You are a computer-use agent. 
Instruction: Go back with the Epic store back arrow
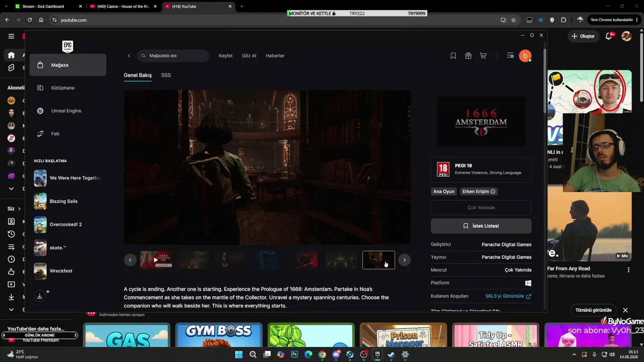coord(129,56)
